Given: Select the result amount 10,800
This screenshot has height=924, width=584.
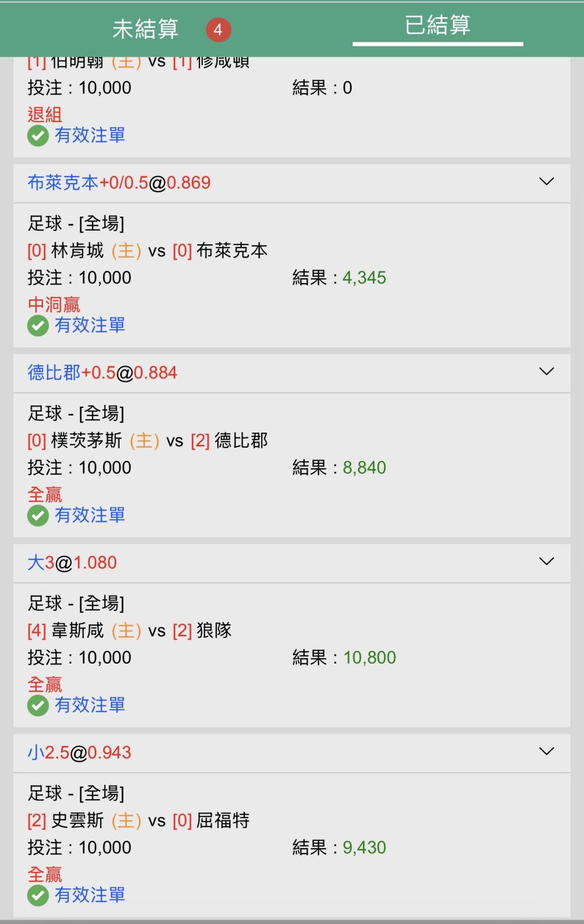Looking at the screenshot, I should point(370,658).
